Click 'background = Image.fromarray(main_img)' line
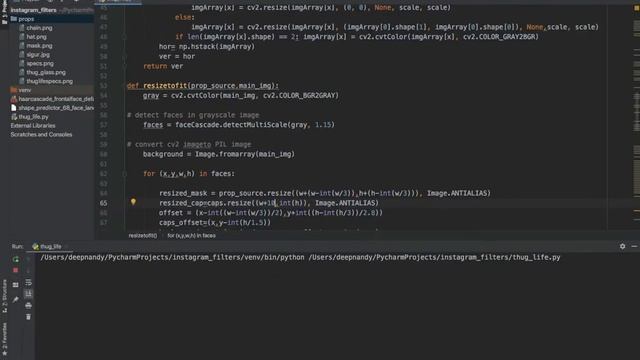Image resolution: width=640 pixels, height=360 pixels. pyautogui.click(x=218, y=154)
